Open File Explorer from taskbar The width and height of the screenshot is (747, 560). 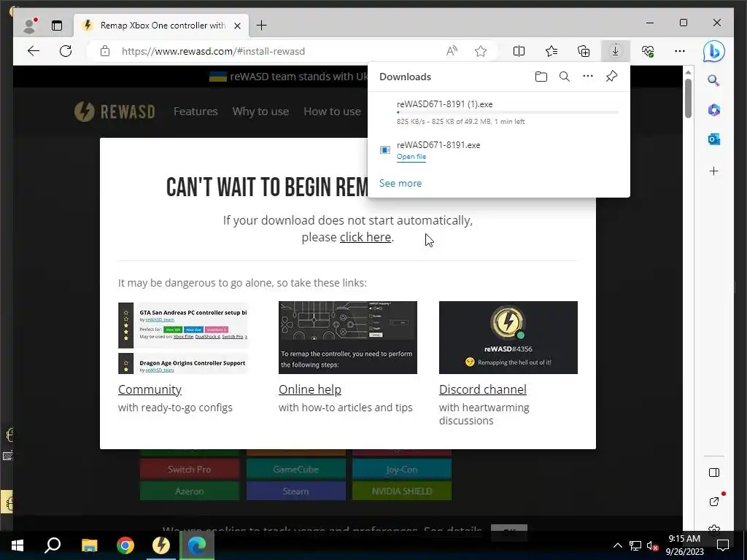89,545
